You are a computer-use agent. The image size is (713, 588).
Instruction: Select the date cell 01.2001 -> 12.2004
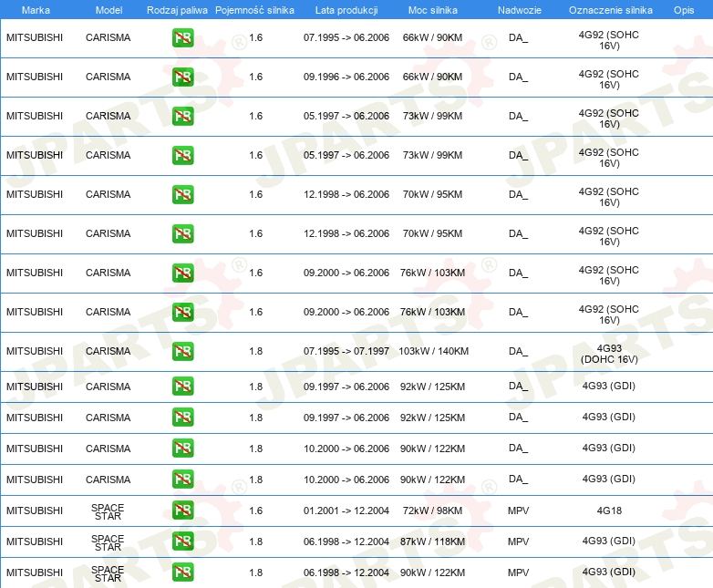[x=346, y=511]
